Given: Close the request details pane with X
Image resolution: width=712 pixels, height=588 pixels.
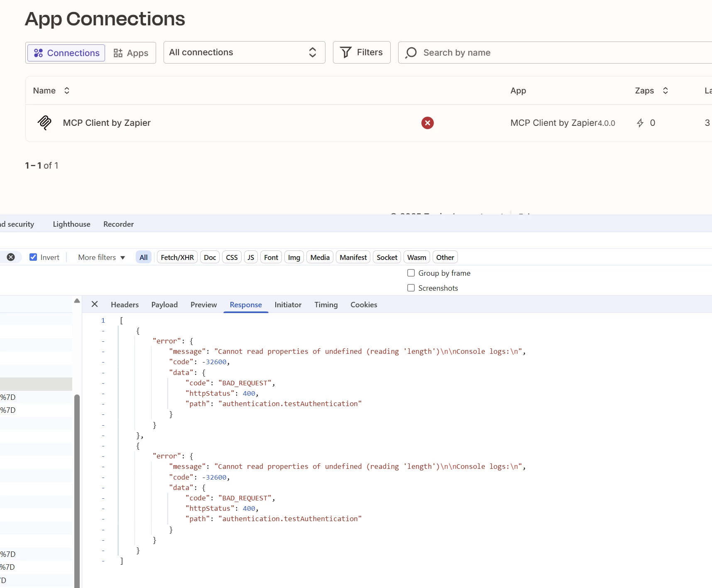Looking at the screenshot, I should tap(95, 304).
